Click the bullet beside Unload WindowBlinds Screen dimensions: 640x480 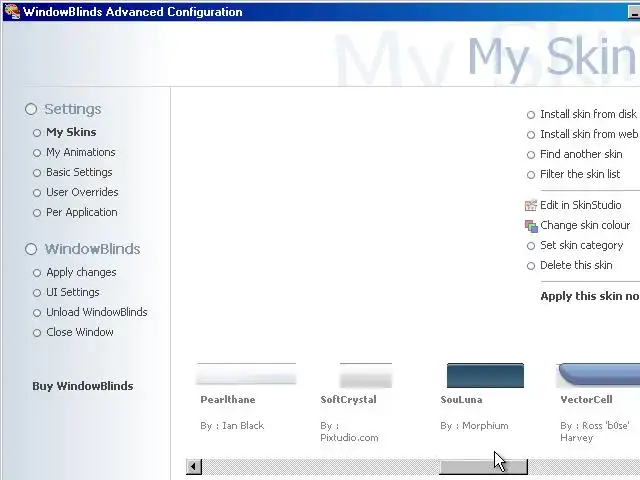pyautogui.click(x=37, y=313)
